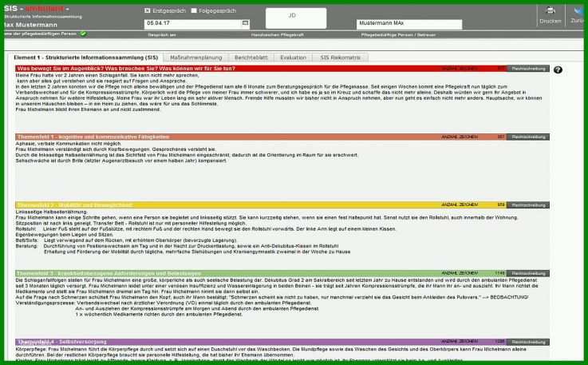Click the text 'Linksseitige Halbseitenlähmung'
Image resolution: width=588 pixels, height=365 pixels.
[51, 212]
